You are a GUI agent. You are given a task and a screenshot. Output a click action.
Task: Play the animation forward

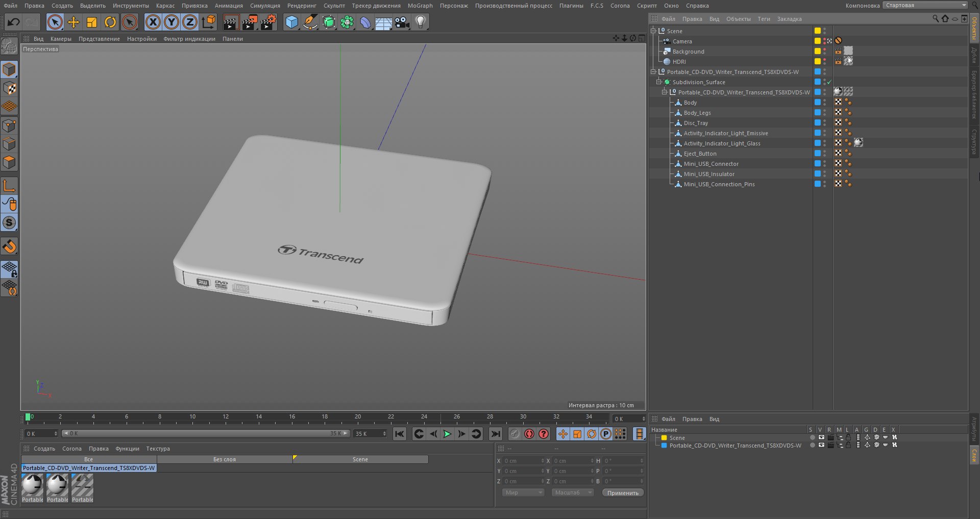[x=447, y=434]
